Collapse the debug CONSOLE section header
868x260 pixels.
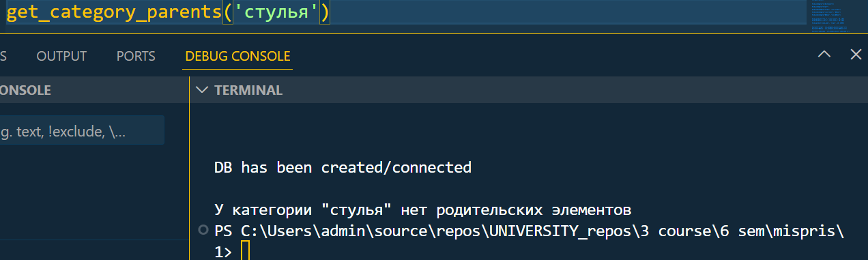pos(25,90)
